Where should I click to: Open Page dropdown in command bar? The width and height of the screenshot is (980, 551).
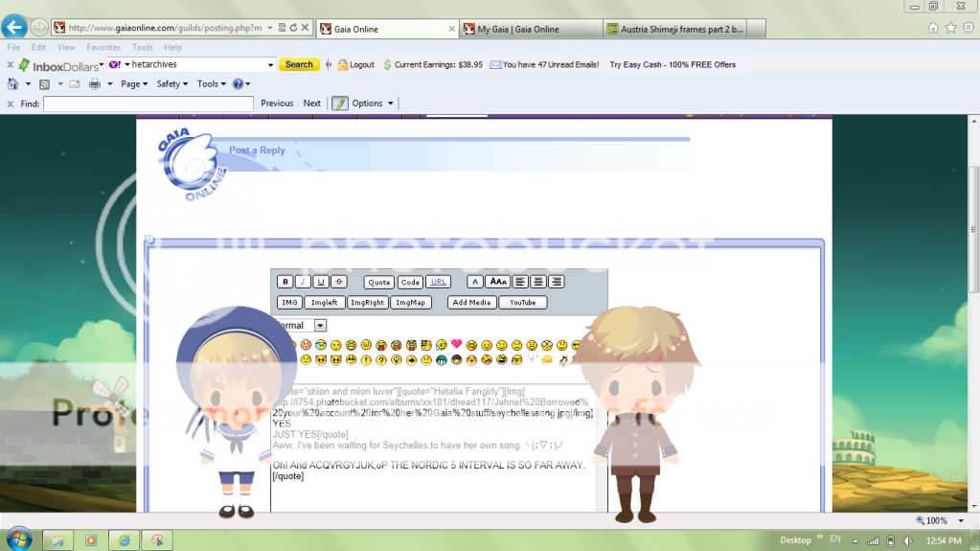(x=134, y=83)
